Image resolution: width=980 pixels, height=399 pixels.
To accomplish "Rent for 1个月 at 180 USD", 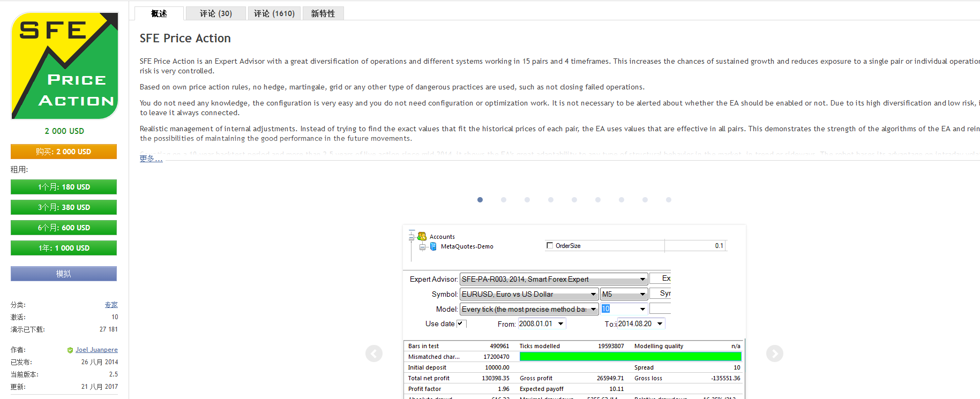I will click(x=64, y=187).
